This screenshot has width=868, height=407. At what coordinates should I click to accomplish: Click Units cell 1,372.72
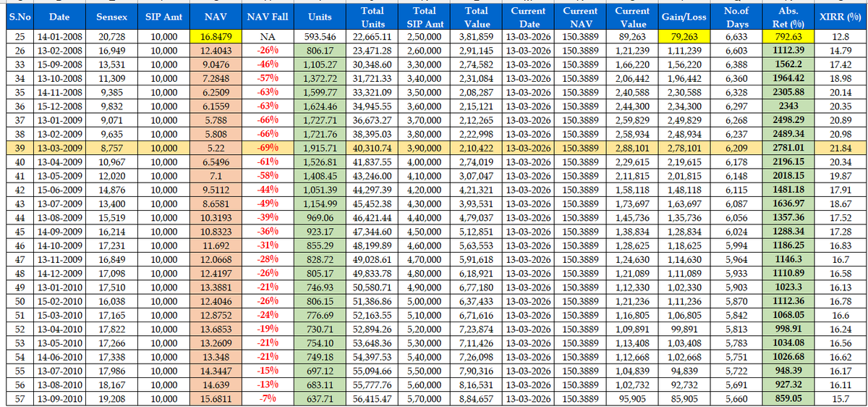(320, 77)
